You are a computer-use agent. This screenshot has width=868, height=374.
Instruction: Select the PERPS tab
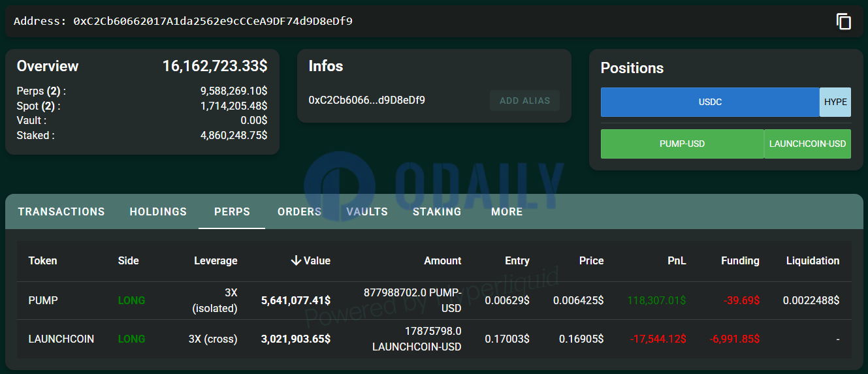click(x=232, y=211)
